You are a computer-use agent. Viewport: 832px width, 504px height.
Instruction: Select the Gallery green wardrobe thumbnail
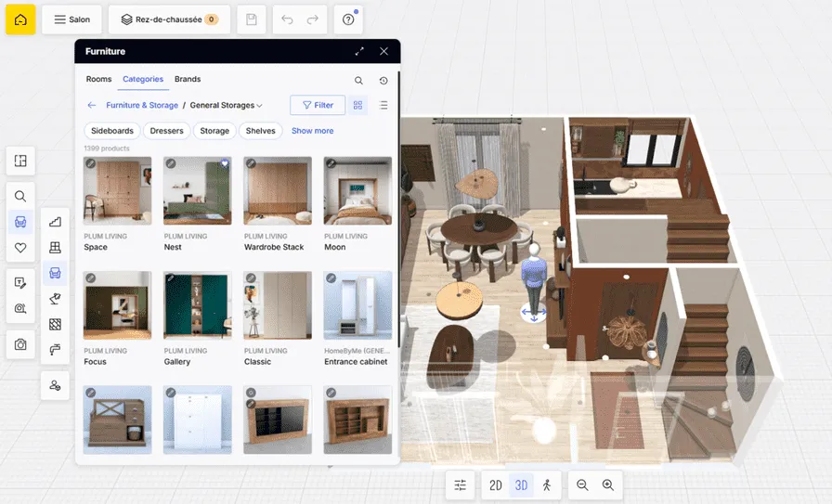pos(198,305)
